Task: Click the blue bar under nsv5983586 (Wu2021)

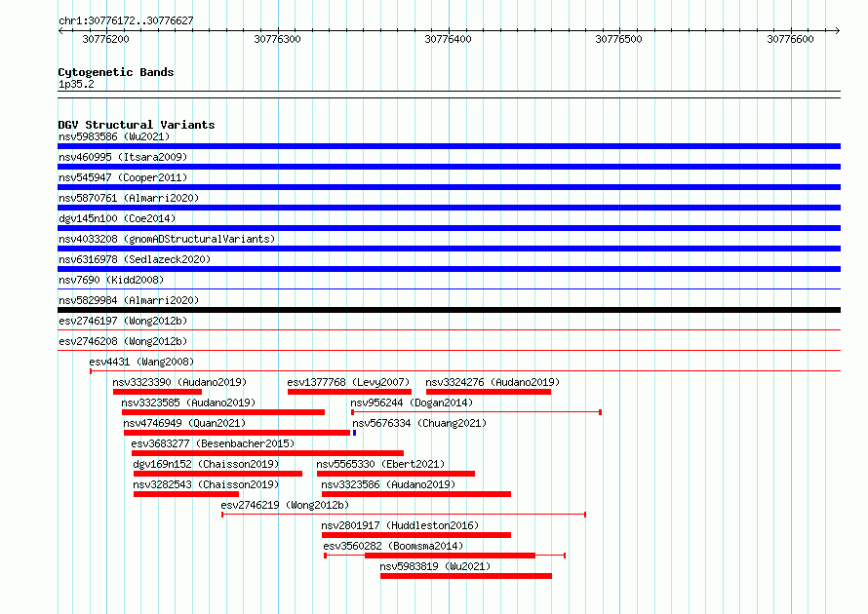Action: (x=449, y=146)
